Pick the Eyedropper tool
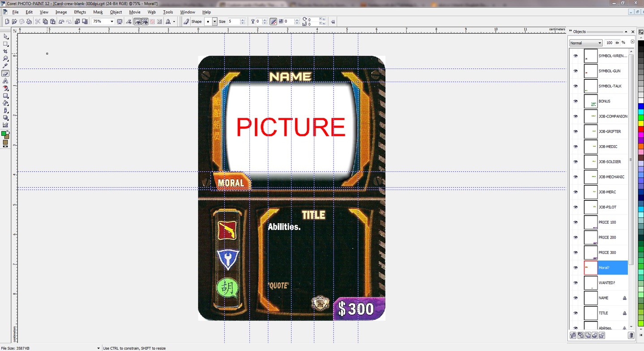Screen dimensions: 644x351 pyautogui.click(x=5, y=66)
